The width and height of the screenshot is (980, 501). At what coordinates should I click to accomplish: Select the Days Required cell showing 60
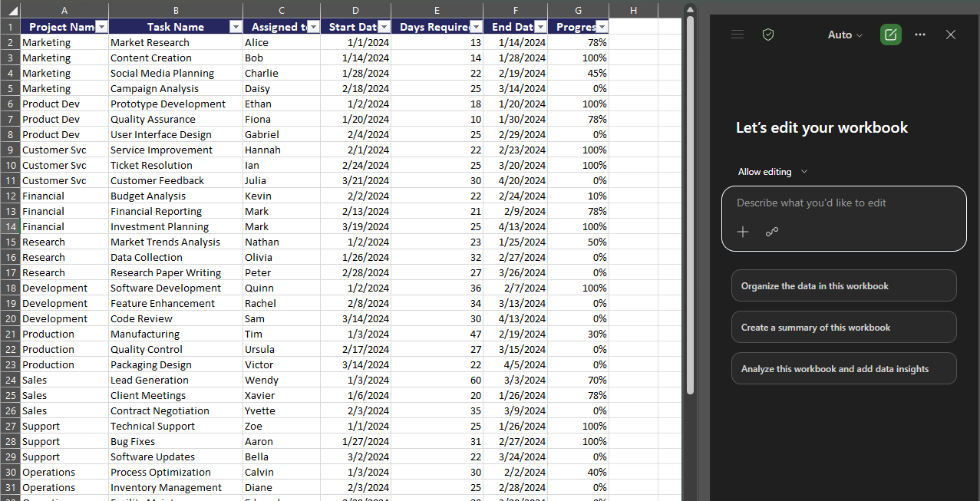pyautogui.click(x=437, y=380)
